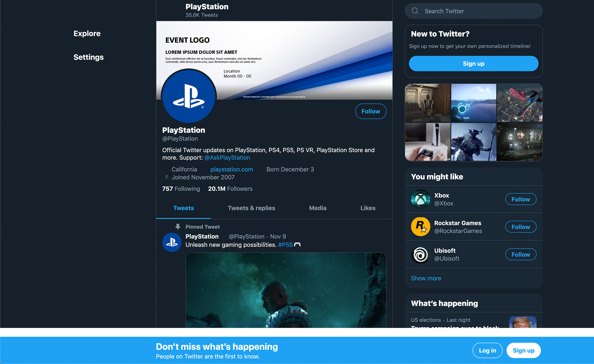The height and width of the screenshot is (364, 594).
Task: Click the Nov 9 tweet timestamp
Action: tap(278, 237)
